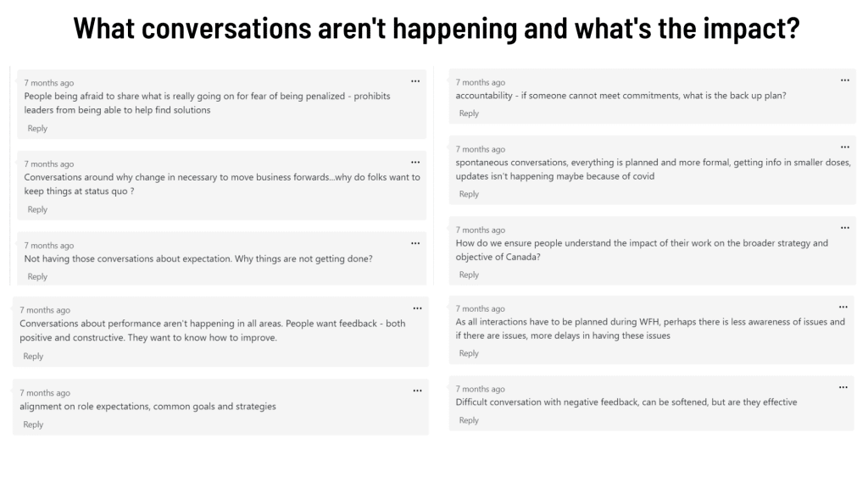Reply to the 'keep things at status quo' comment
This screenshot has width=868, height=488.
click(x=37, y=209)
